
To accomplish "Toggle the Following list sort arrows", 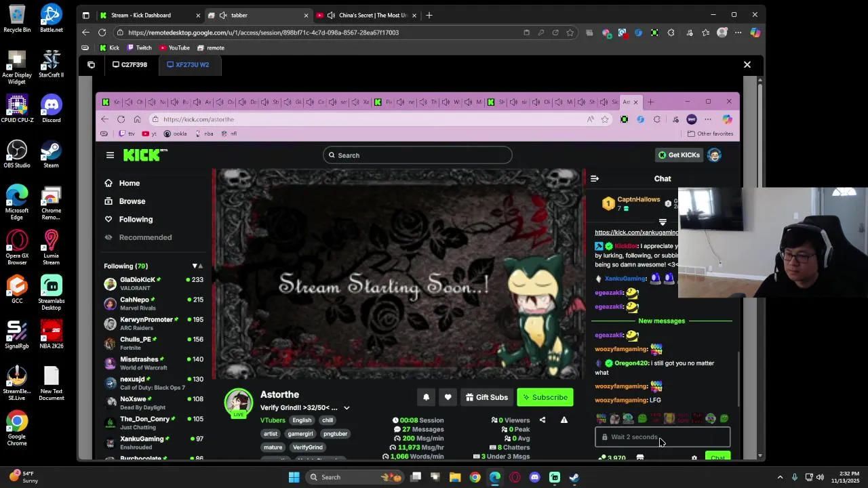I will pos(197,266).
